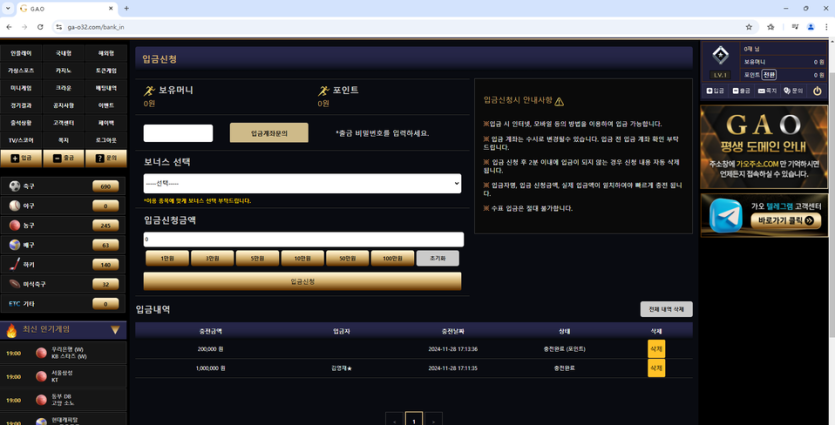The image size is (835, 425).
Task: Open the Chrome profile avatar
Action: click(x=811, y=27)
